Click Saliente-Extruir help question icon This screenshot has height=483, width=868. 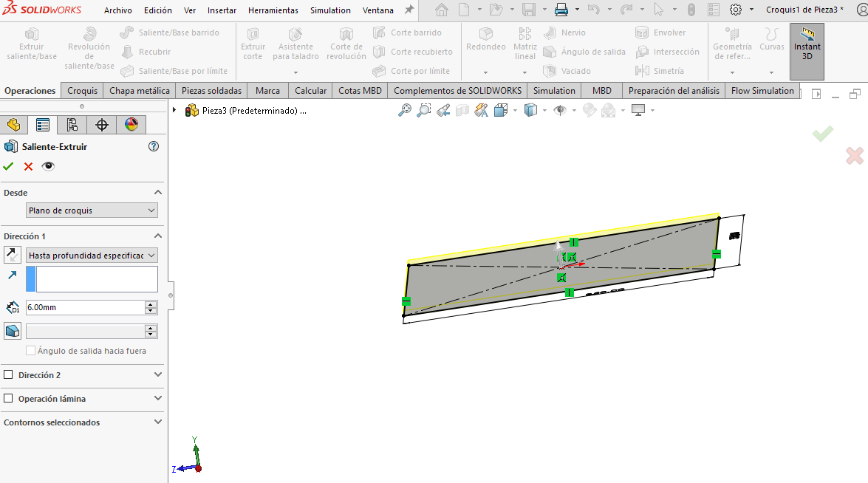pos(154,147)
